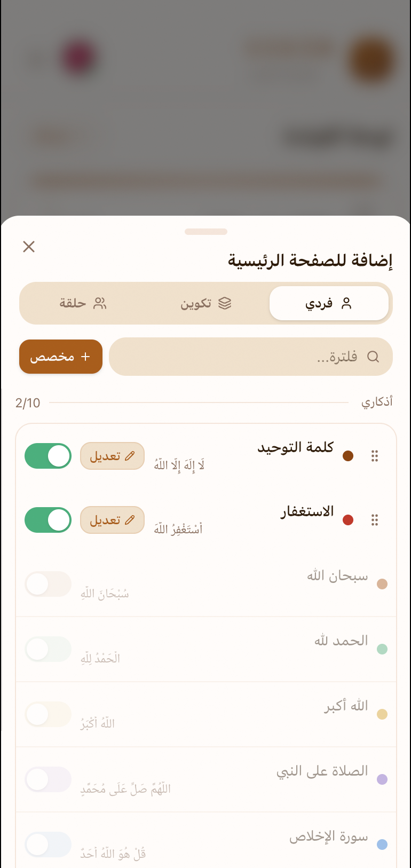Enable the الحمد لله switch
411x868 pixels.
[48, 649]
